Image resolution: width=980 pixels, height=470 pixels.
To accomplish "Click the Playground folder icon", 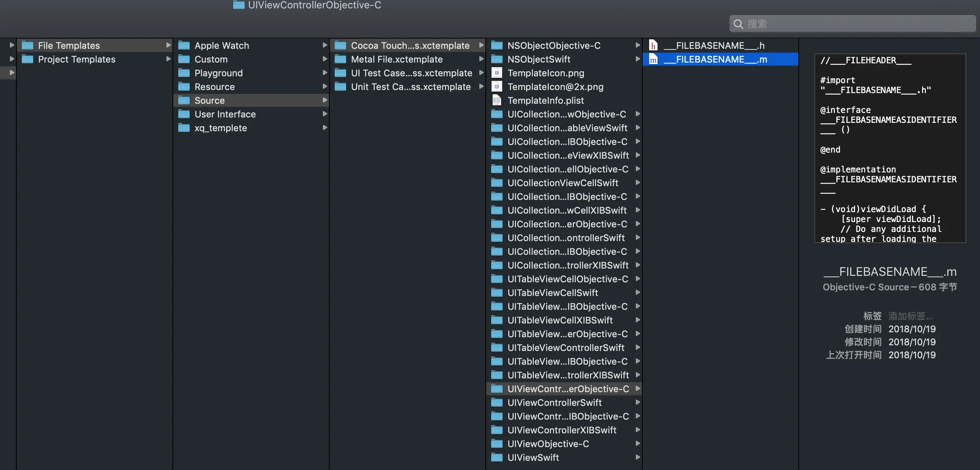I will [x=184, y=73].
